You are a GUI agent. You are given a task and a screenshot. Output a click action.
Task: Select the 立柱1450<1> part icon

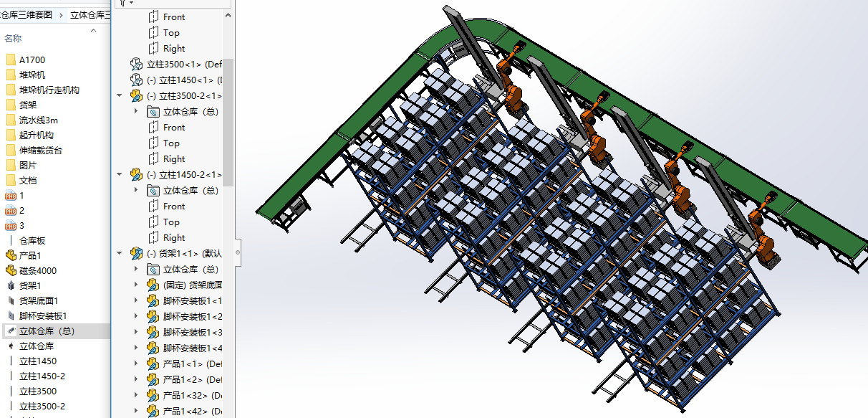136,80
